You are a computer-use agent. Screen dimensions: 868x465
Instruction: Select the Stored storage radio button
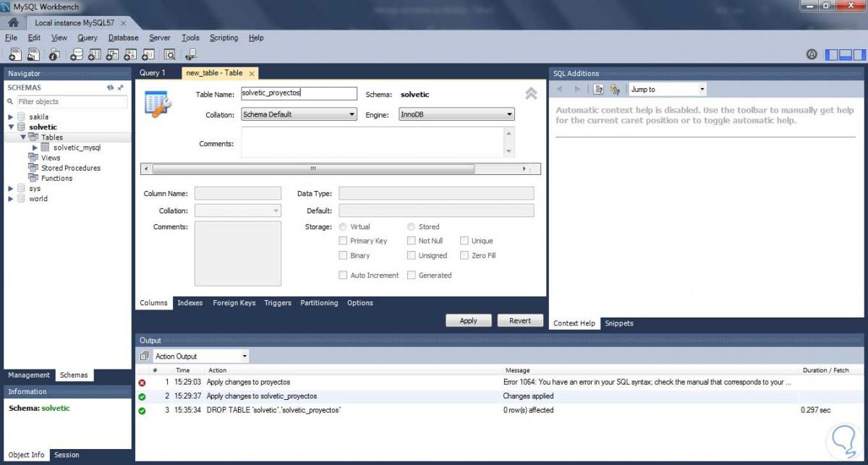coord(411,227)
